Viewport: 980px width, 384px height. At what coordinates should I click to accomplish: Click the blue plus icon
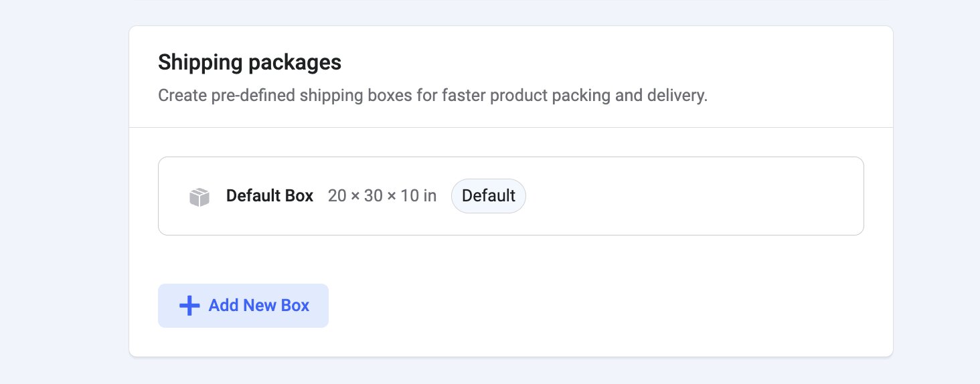pos(189,306)
